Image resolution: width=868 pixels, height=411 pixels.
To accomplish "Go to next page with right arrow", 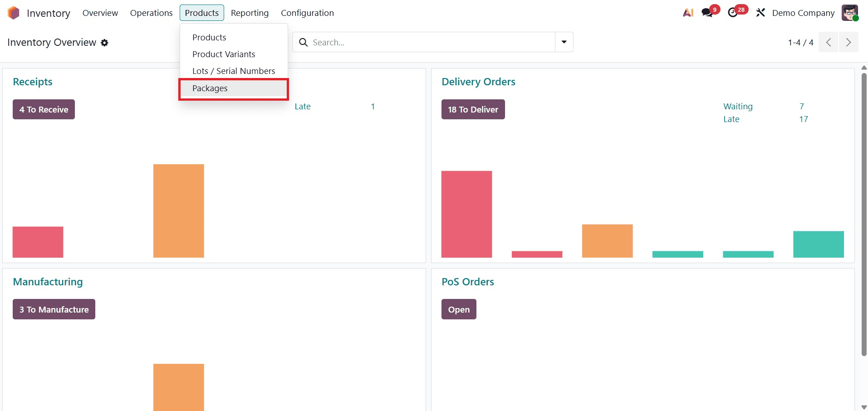I will point(849,42).
